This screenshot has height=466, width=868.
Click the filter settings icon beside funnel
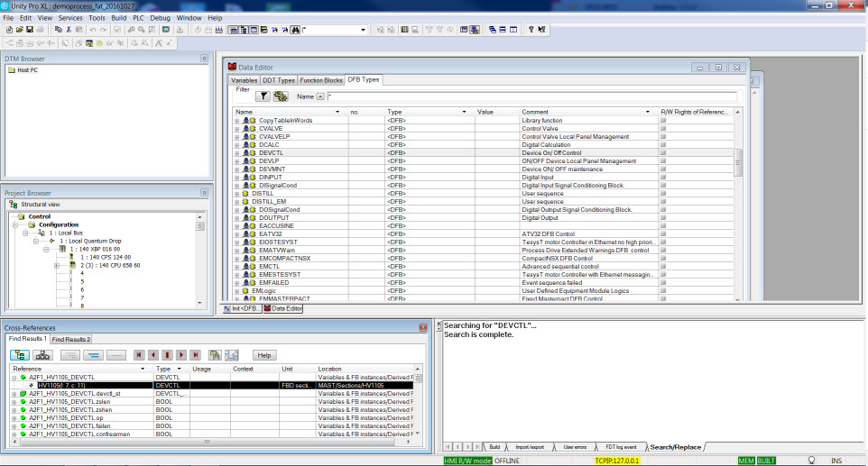point(281,96)
